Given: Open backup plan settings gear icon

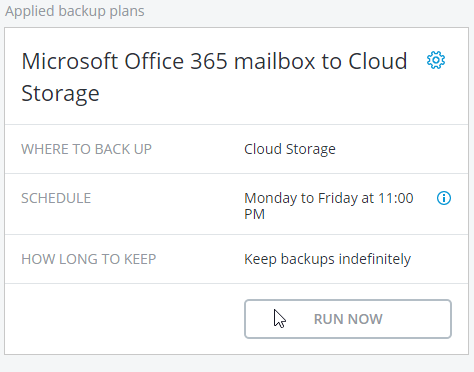Looking at the screenshot, I should pyautogui.click(x=436, y=60).
